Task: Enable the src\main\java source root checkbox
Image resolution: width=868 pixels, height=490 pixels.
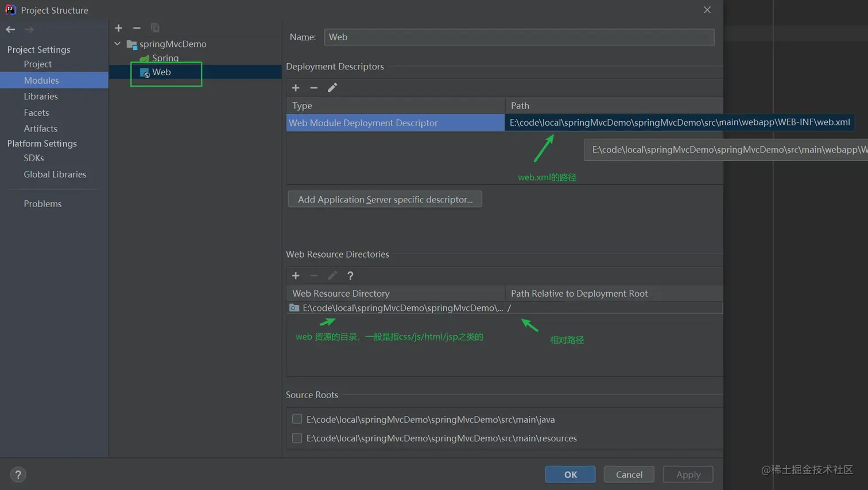Action: tap(297, 419)
